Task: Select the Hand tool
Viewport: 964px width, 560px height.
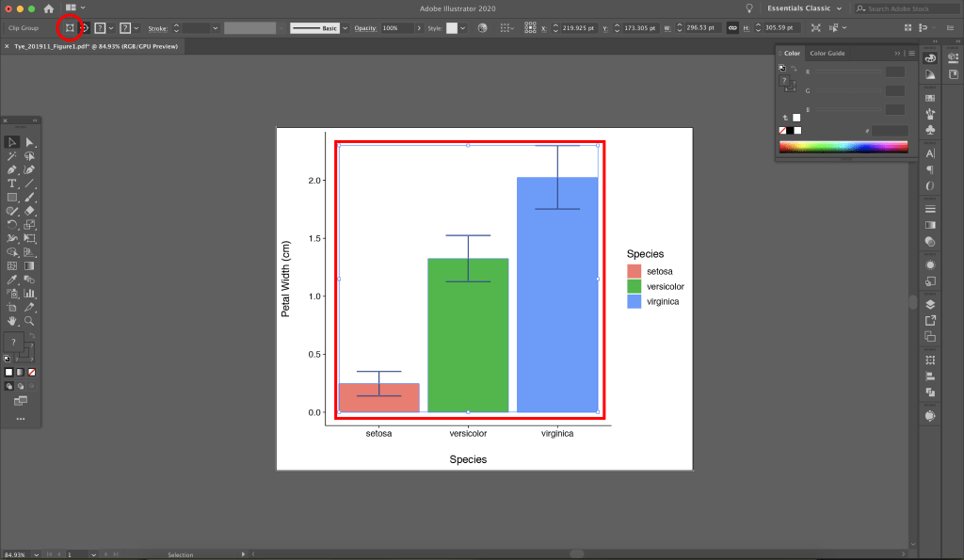Action: (x=12, y=321)
